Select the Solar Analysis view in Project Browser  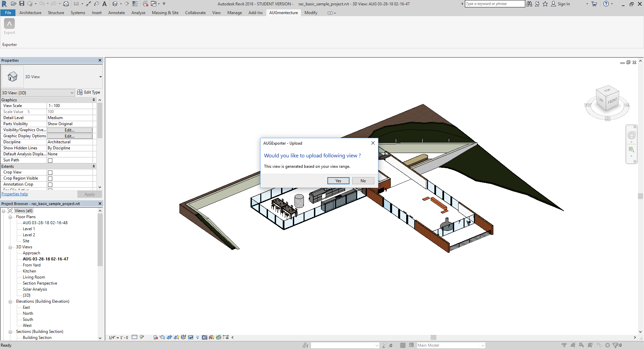pyautogui.click(x=35, y=289)
